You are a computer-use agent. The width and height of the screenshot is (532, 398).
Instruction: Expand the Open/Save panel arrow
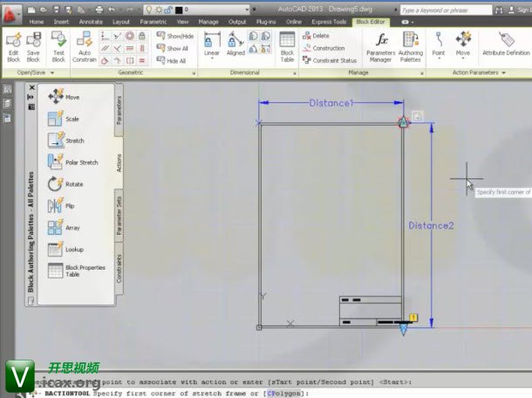[x=52, y=72]
